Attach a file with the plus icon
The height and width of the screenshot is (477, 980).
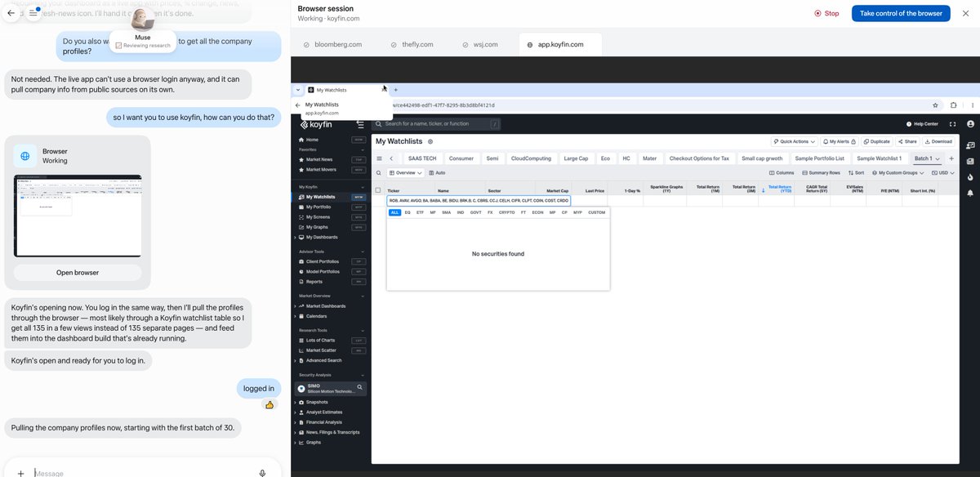pyautogui.click(x=21, y=472)
